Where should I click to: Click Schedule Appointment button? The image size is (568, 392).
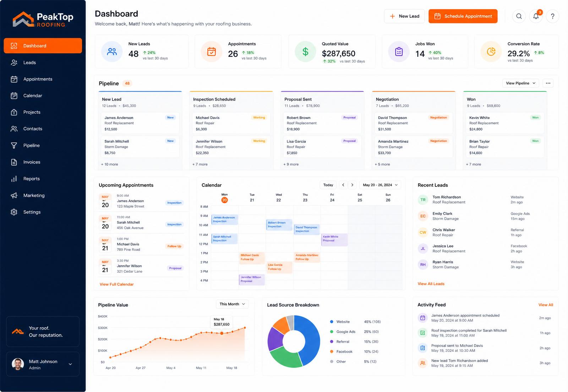tap(463, 16)
